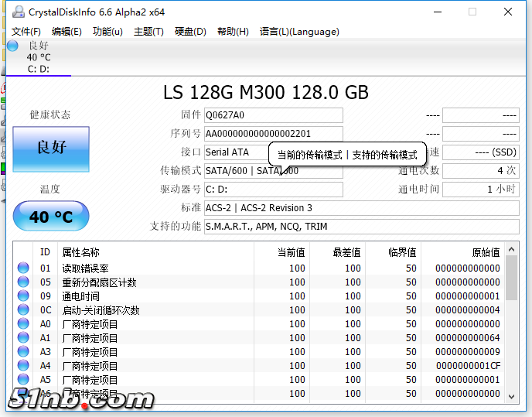Click the 原始值 column header
This screenshot has width=532, height=417.
[485, 252]
